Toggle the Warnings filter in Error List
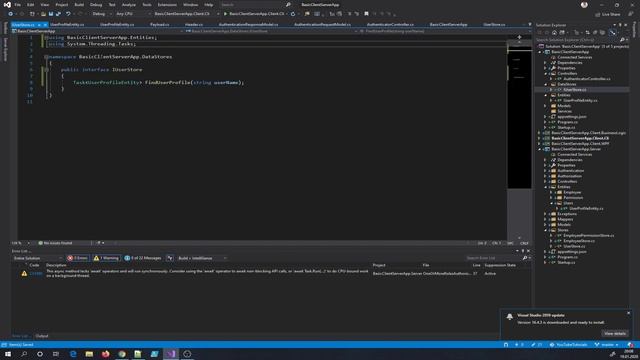 pyautogui.click(x=106, y=258)
